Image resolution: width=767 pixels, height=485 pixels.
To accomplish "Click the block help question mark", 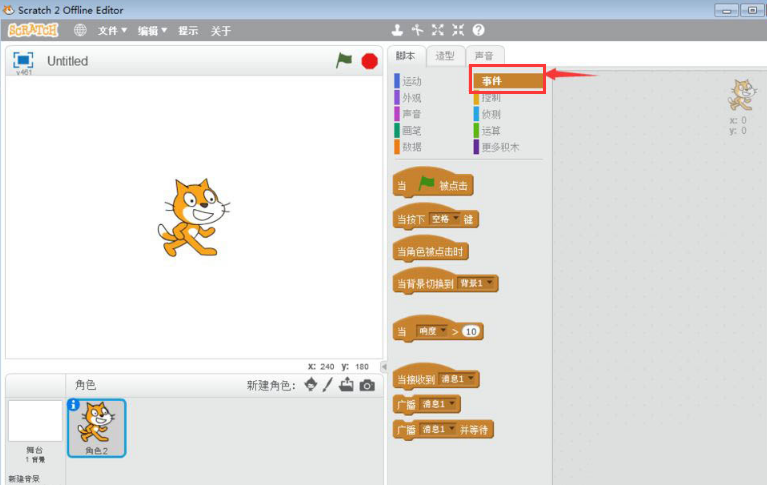I will pyautogui.click(x=478, y=30).
